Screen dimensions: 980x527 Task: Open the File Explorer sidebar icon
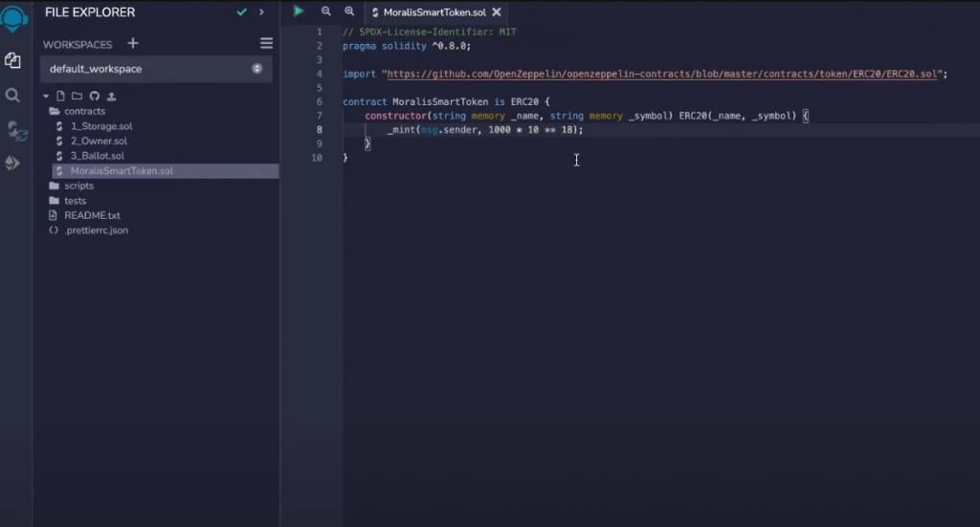12,60
